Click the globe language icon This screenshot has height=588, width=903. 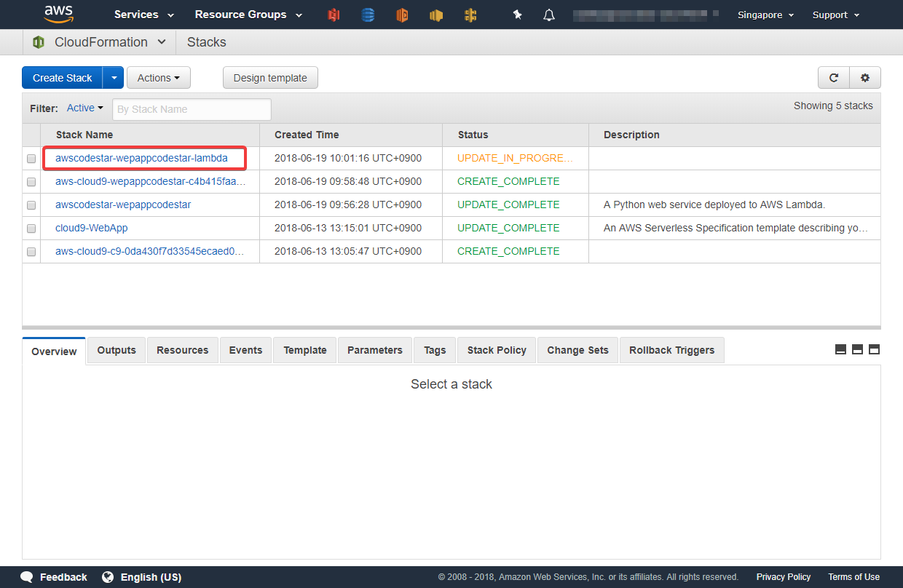[x=108, y=577]
